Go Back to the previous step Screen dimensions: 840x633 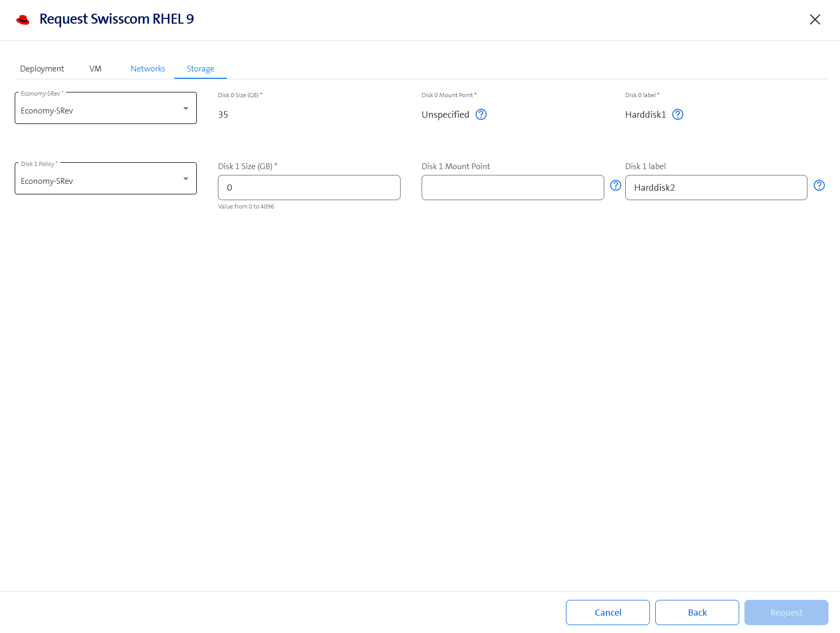[x=697, y=613]
